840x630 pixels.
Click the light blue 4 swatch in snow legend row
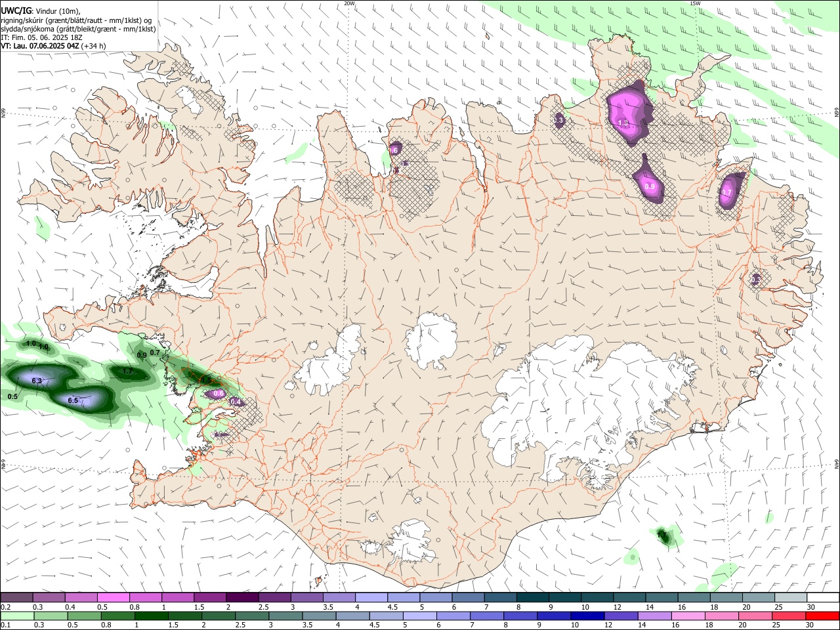(x=371, y=597)
